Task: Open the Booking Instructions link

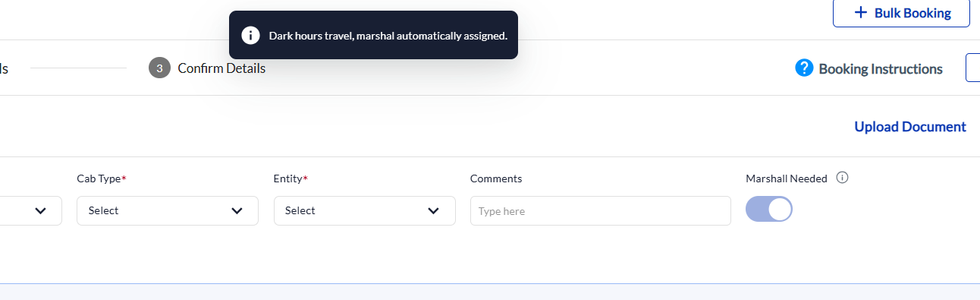Action: pos(881,69)
